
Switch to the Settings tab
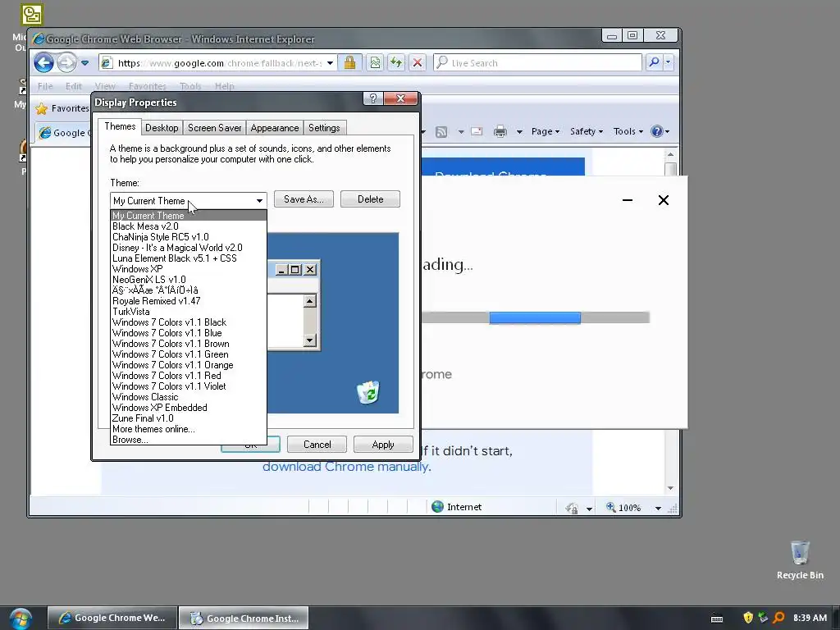pos(324,128)
